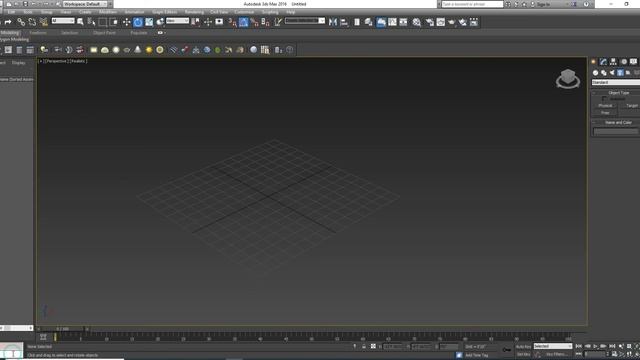640x360 pixels.
Task: Open the Rendering menu
Action: pyautogui.click(x=194, y=12)
